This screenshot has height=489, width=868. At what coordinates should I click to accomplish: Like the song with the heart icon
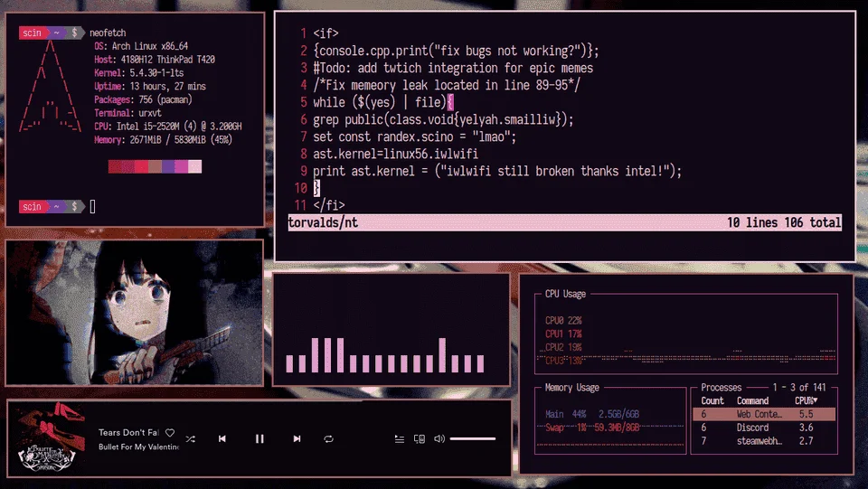pos(170,433)
